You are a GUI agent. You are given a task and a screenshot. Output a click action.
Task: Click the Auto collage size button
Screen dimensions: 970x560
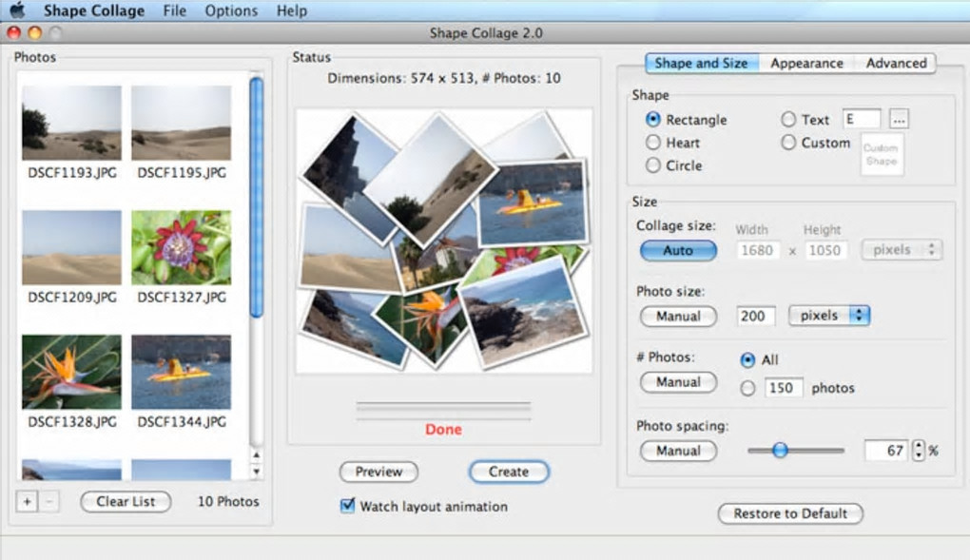678,250
